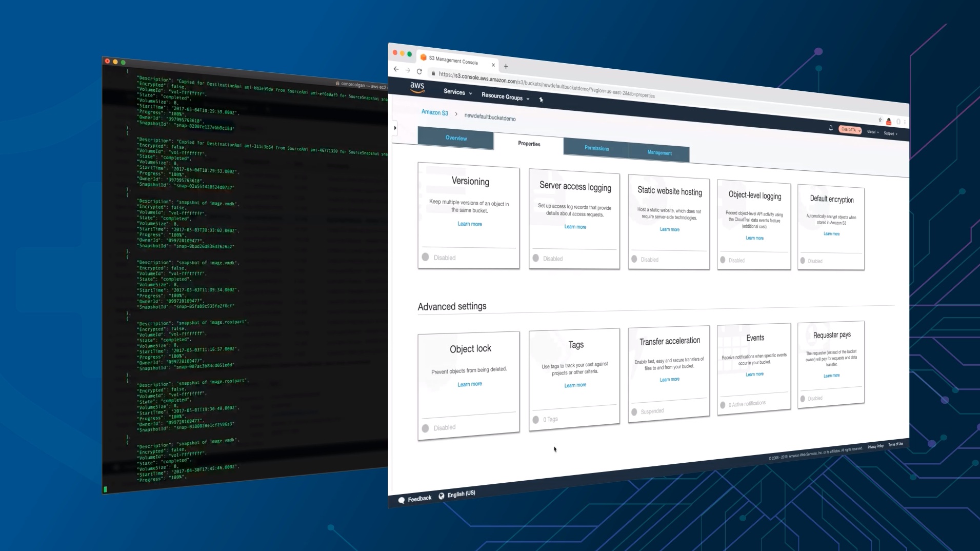Click the pin shortcut icon in navbar

coord(542,100)
